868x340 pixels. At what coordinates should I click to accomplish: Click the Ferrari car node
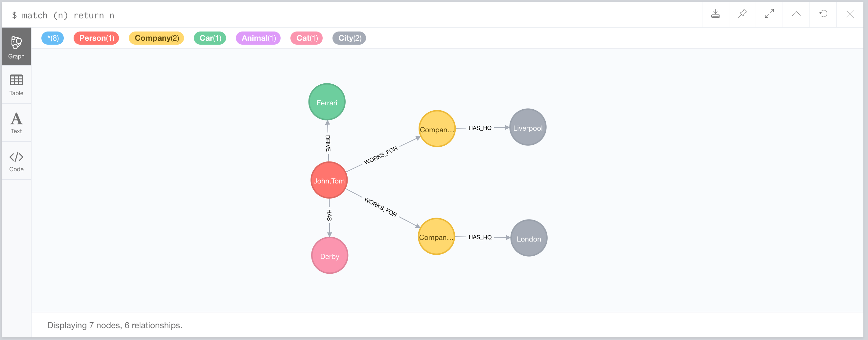tap(327, 102)
